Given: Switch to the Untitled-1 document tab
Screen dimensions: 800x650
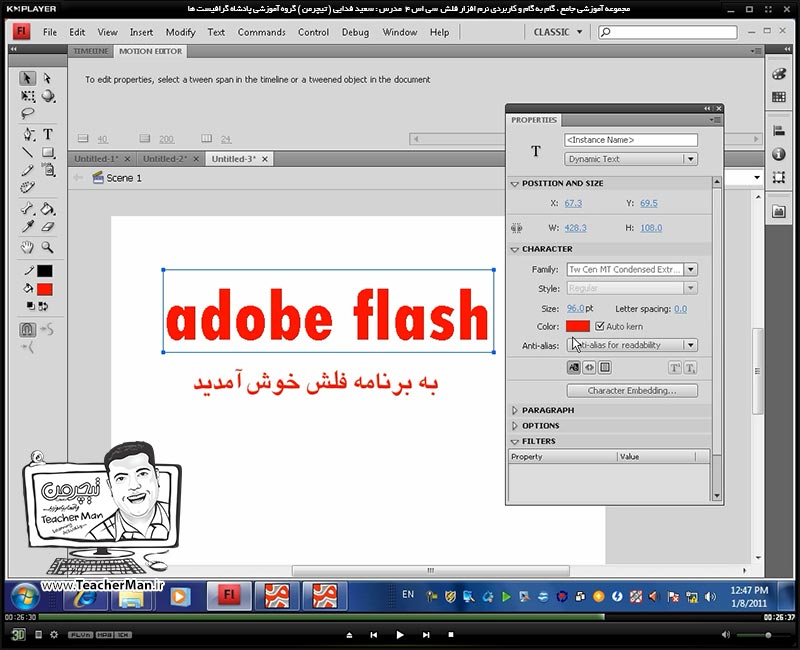Looking at the screenshot, I should 96,159.
